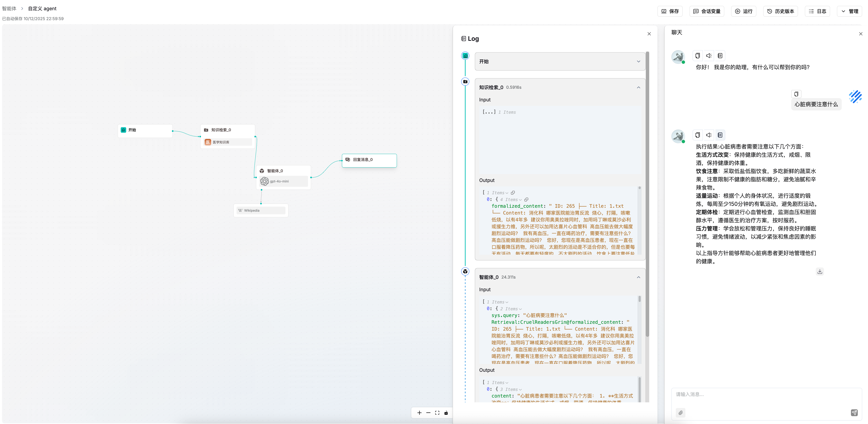Collapse the 知识检索_0 log section
868x424 pixels.
638,87
